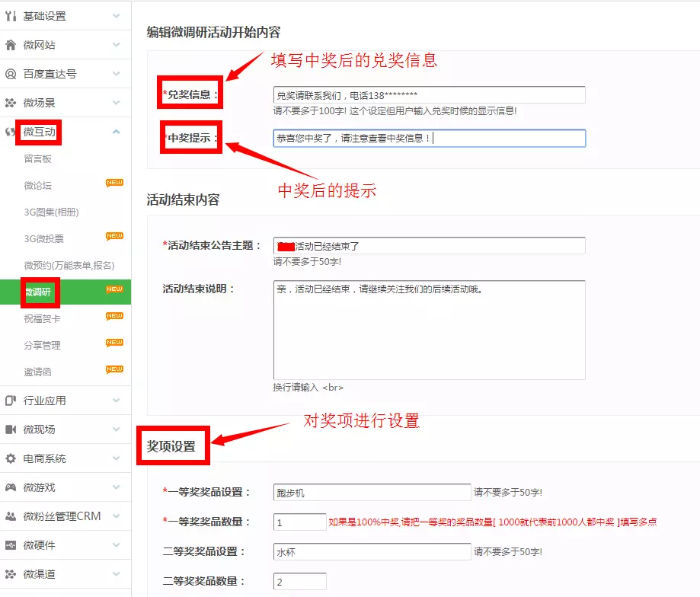Expand the 微硬件 section chevron

pyautogui.click(x=116, y=545)
